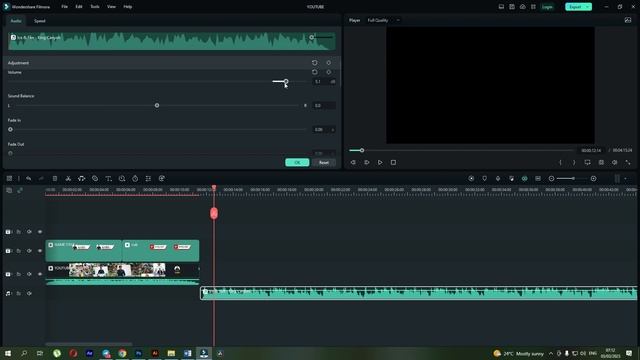This screenshot has height=360, width=640.
Task: Reset Volume with the circular arrow
Action: [315, 72]
